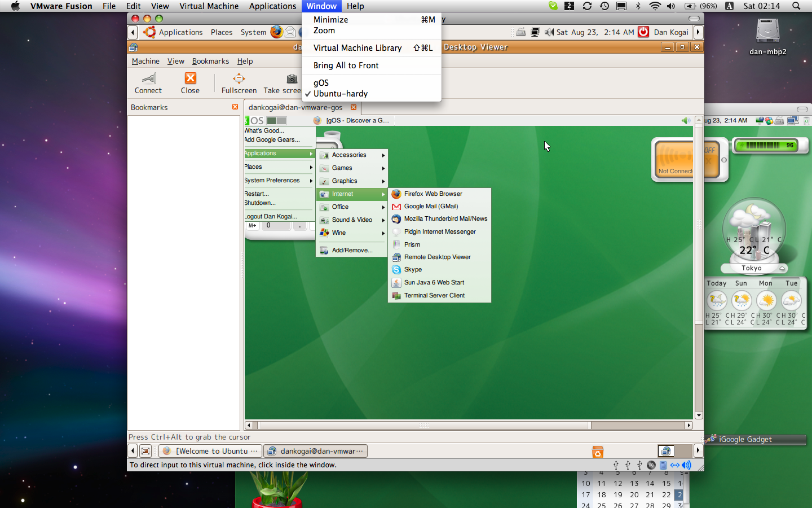Expand the Office submenu
Screen dimensions: 812x508
(352, 207)
